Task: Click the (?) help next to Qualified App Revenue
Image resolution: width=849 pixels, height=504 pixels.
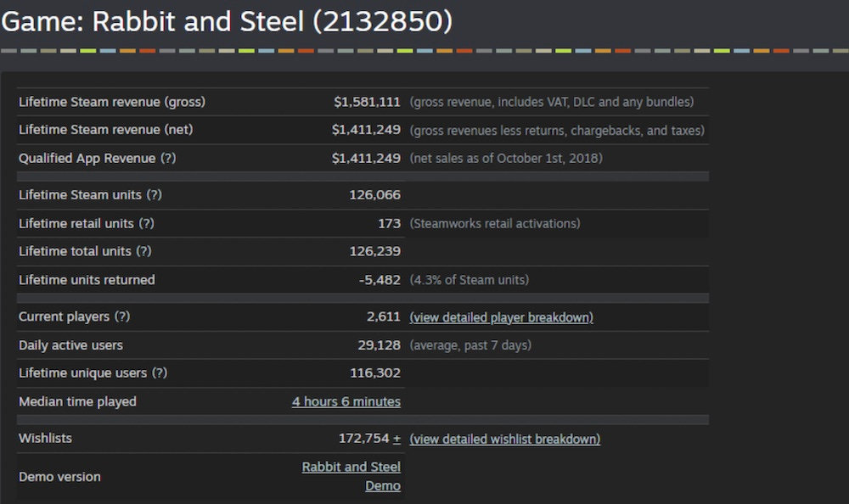Action: click(x=168, y=158)
